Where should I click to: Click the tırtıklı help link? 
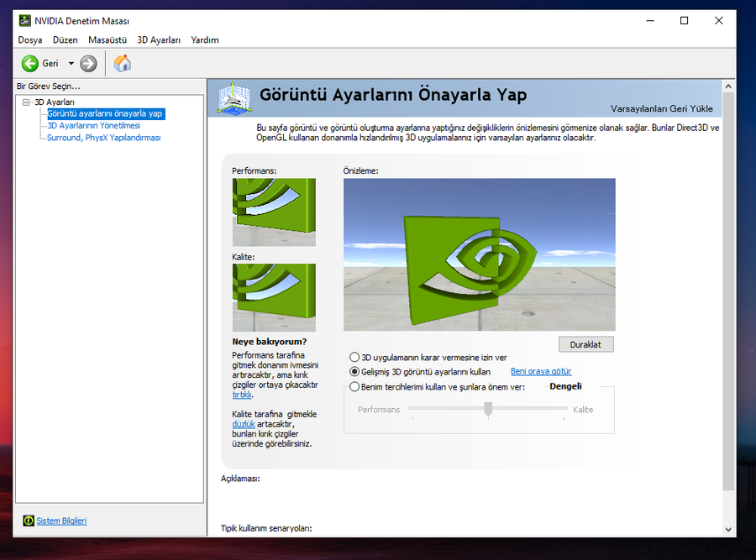click(242, 395)
